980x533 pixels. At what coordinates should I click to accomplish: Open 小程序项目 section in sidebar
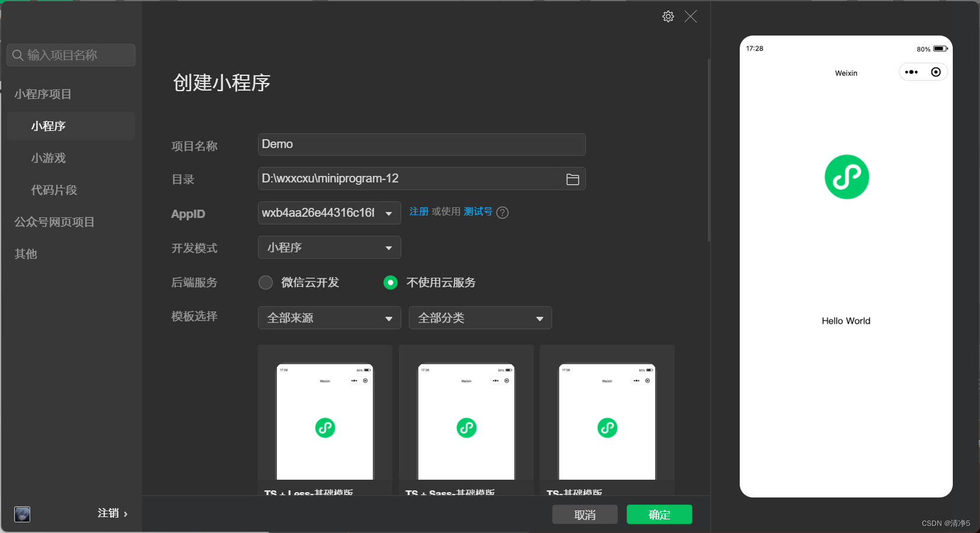coord(43,94)
